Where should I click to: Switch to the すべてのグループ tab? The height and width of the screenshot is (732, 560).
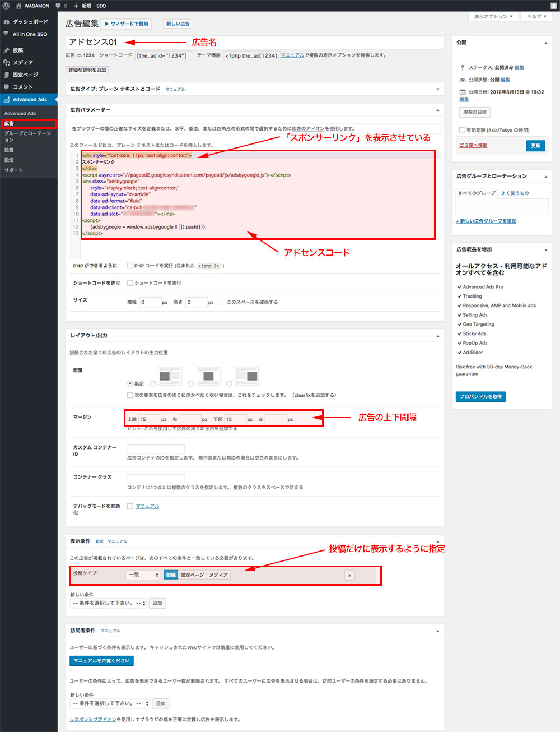click(477, 193)
